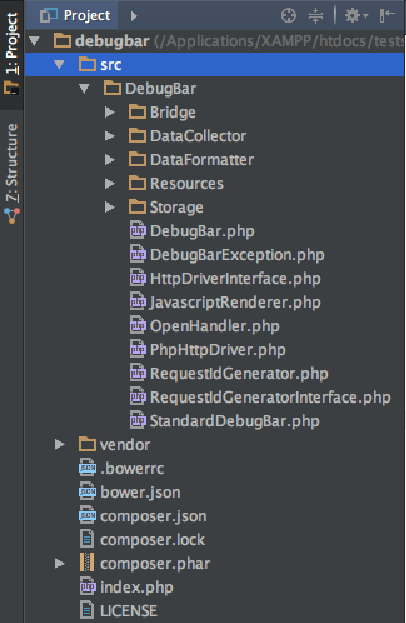Collapse the debugbar root project node

[x=35, y=41]
